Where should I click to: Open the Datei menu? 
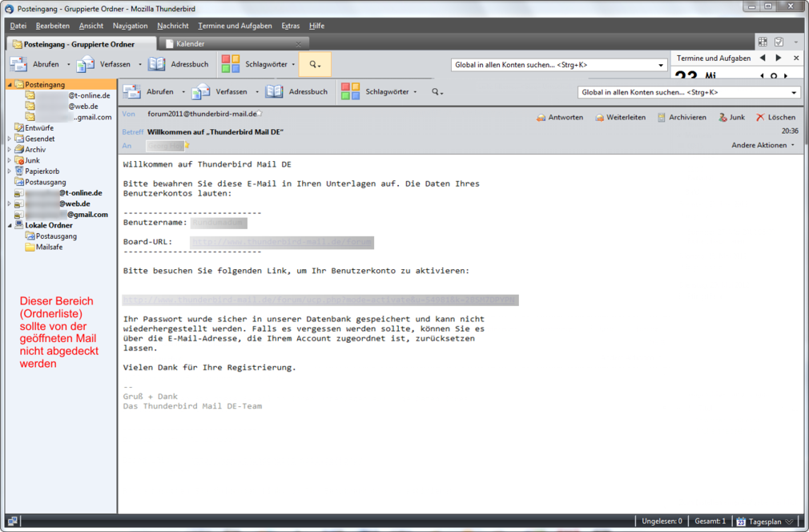point(18,26)
